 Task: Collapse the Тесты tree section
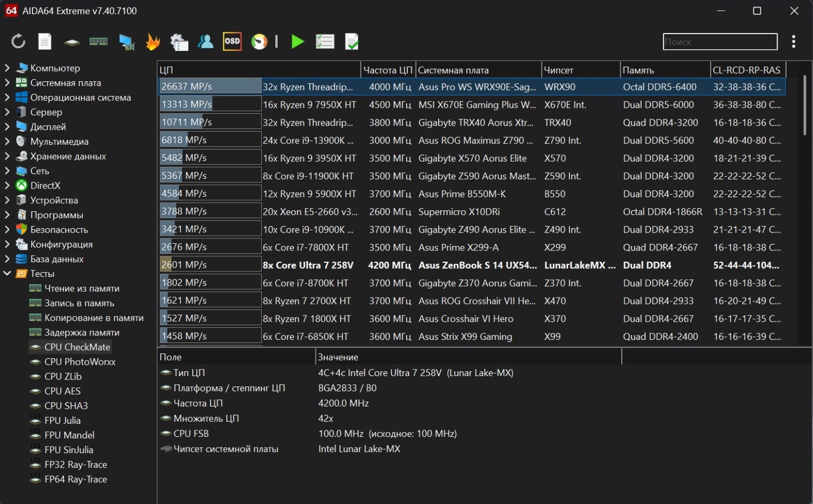coord(7,274)
